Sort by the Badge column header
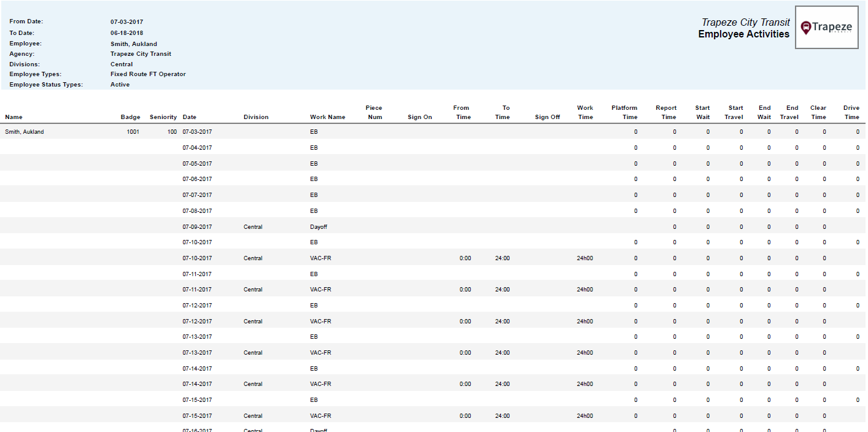Image resolution: width=868 pixels, height=432 pixels. (x=130, y=117)
